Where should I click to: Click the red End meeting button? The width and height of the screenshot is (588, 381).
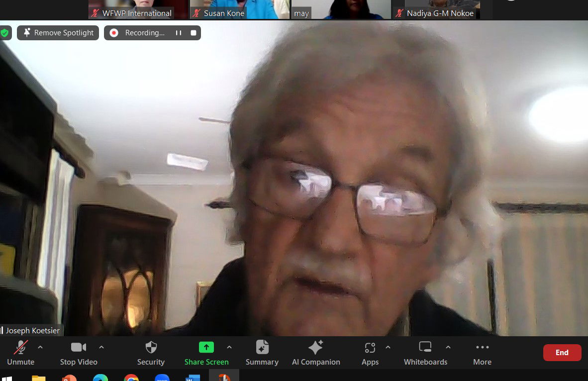pyautogui.click(x=562, y=353)
